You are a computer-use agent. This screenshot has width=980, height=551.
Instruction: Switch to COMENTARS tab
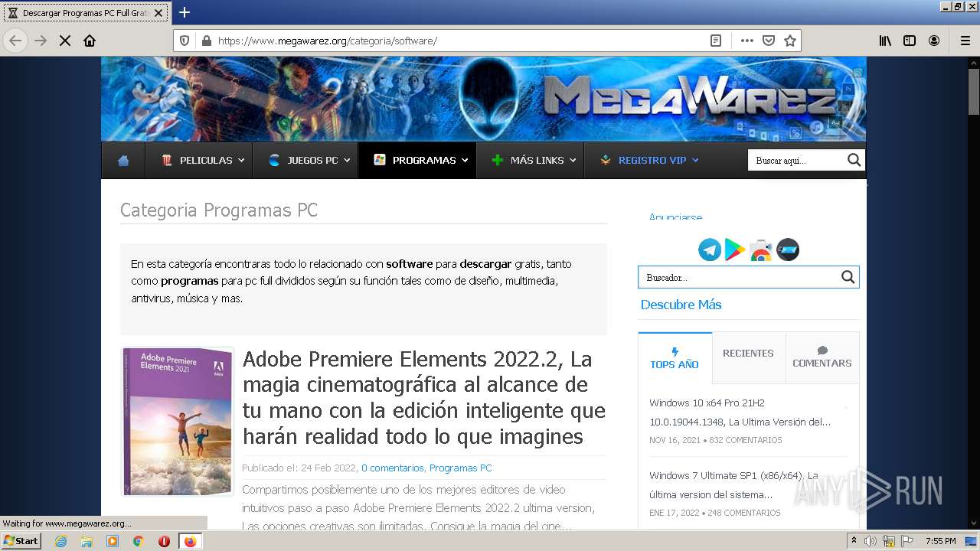pos(822,357)
